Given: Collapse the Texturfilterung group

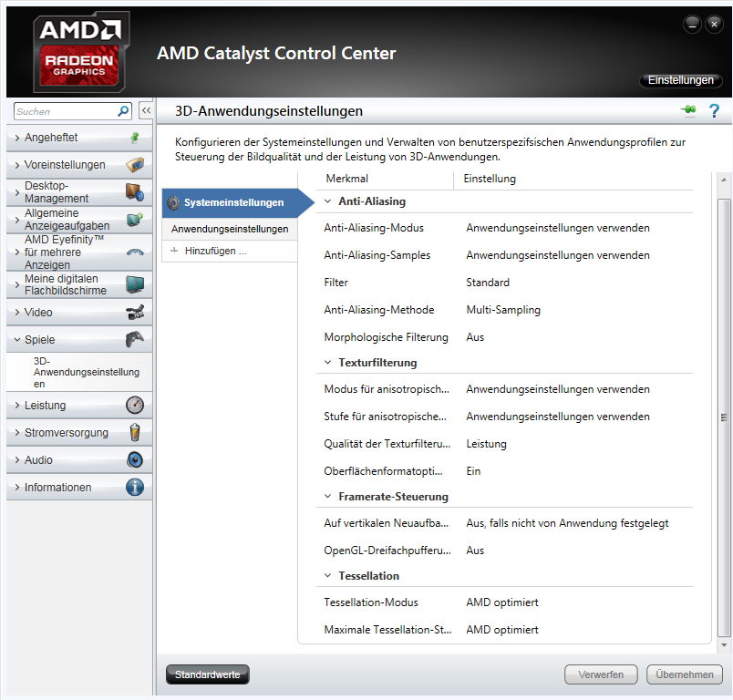Looking at the screenshot, I should [x=327, y=362].
